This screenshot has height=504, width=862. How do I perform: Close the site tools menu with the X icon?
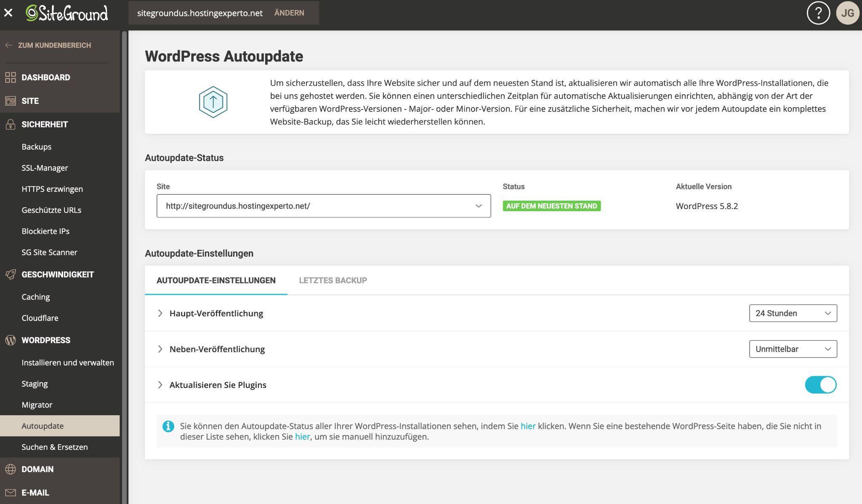point(8,13)
